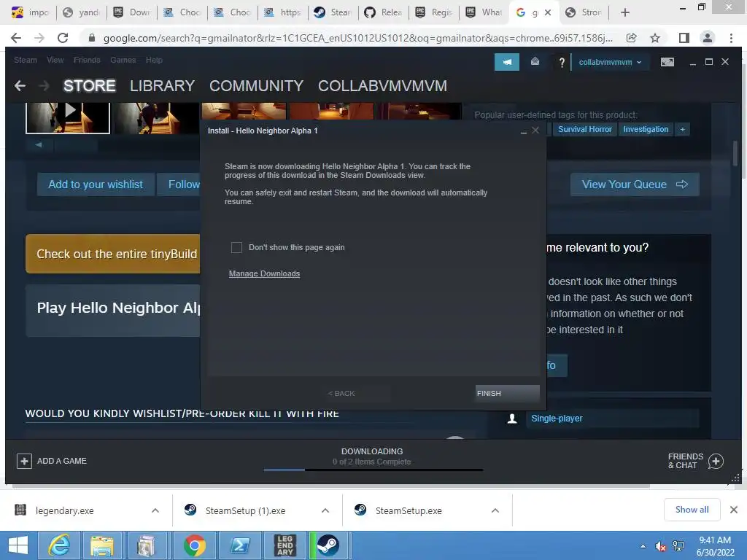
Task: Click the plus icon to add a tag
Action: click(x=682, y=130)
